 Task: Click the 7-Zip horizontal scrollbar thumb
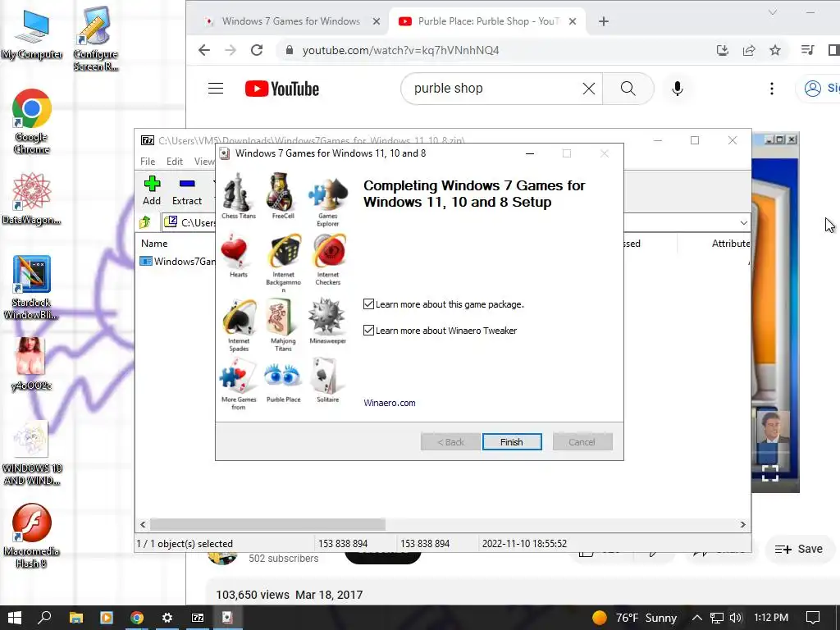[x=267, y=524]
